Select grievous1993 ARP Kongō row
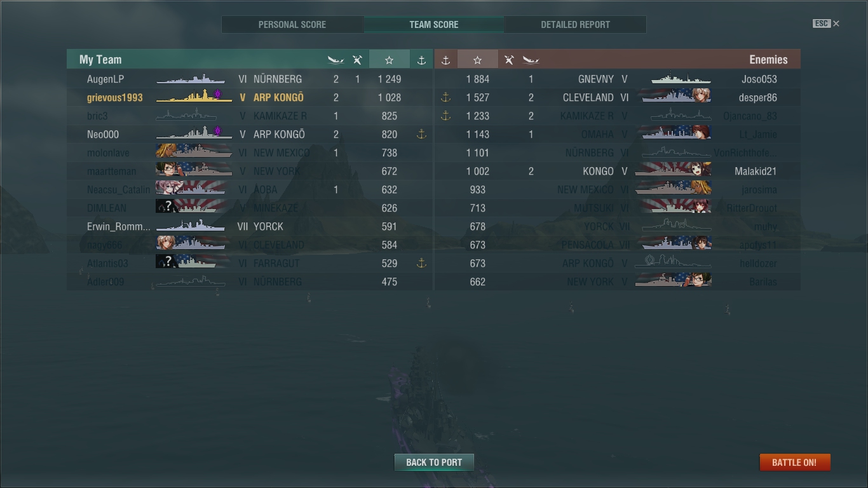This screenshot has width=868, height=488. tap(250, 98)
